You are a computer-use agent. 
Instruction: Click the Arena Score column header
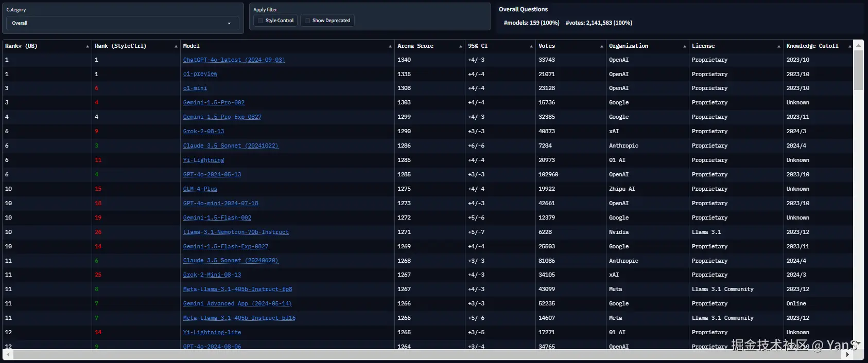[x=429, y=46]
